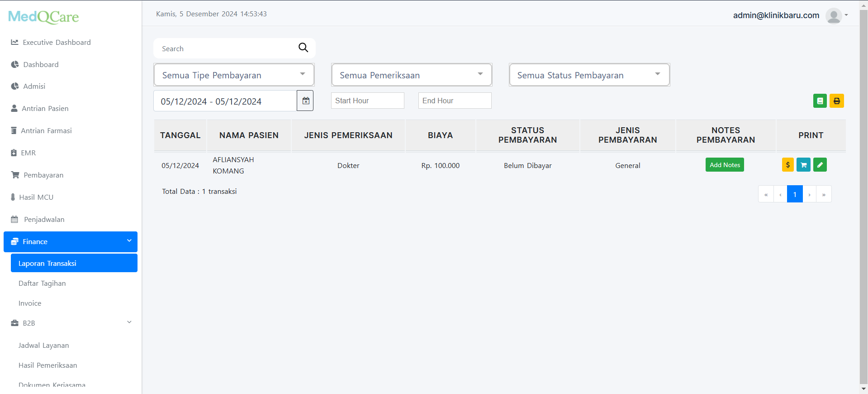This screenshot has width=868, height=394.
Task: Click the End Hour input field
Action: click(455, 101)
